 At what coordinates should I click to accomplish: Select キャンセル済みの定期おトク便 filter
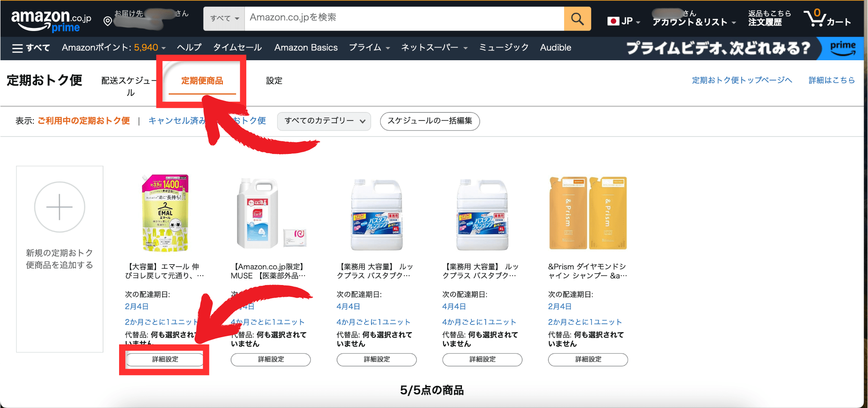tap(207, 121)
